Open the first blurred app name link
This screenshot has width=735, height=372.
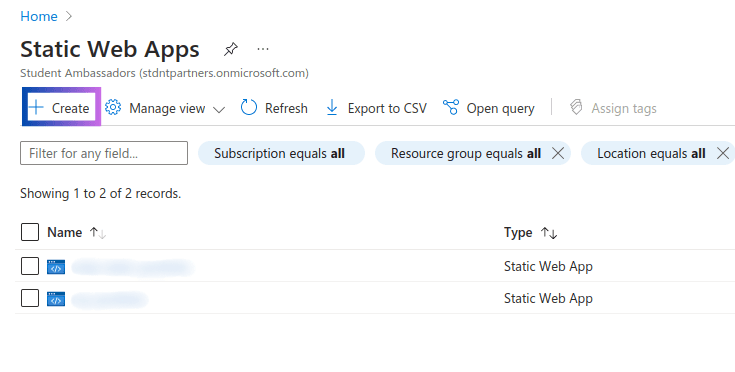[133, 267]
